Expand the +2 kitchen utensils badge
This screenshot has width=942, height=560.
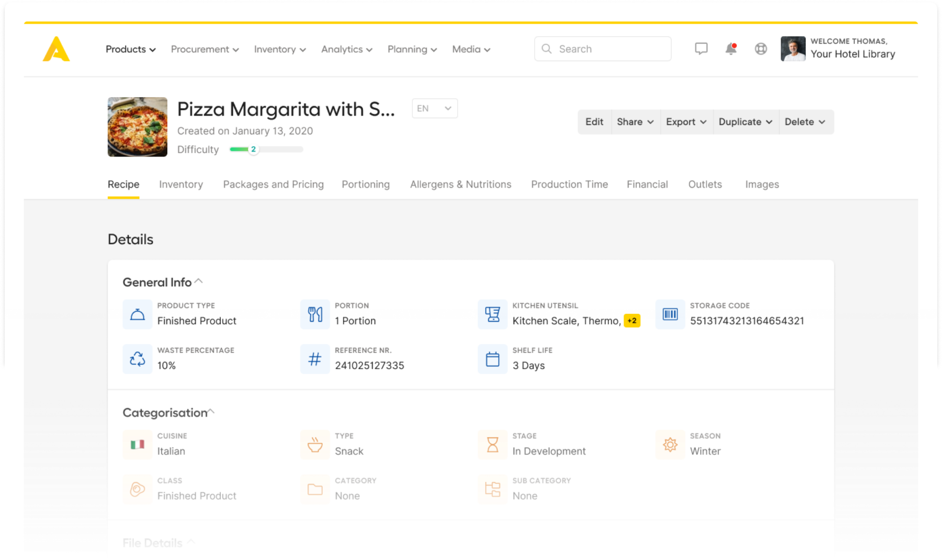pyautogui.click(x=631, y=321)
